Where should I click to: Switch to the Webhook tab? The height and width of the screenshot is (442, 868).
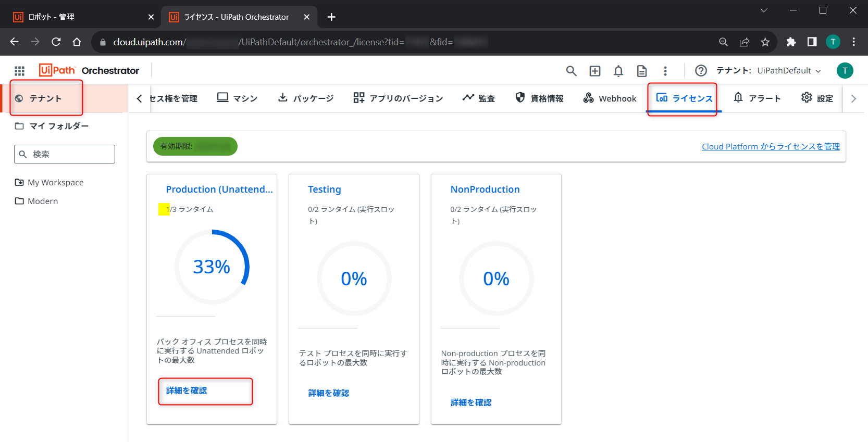(x=610, y=98)
